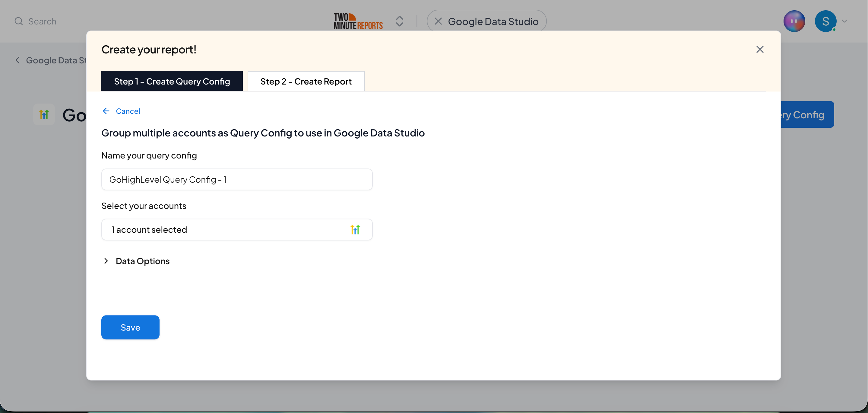
Task: Click GoHighLevel icon in accounts field
Action: (355, 229)
